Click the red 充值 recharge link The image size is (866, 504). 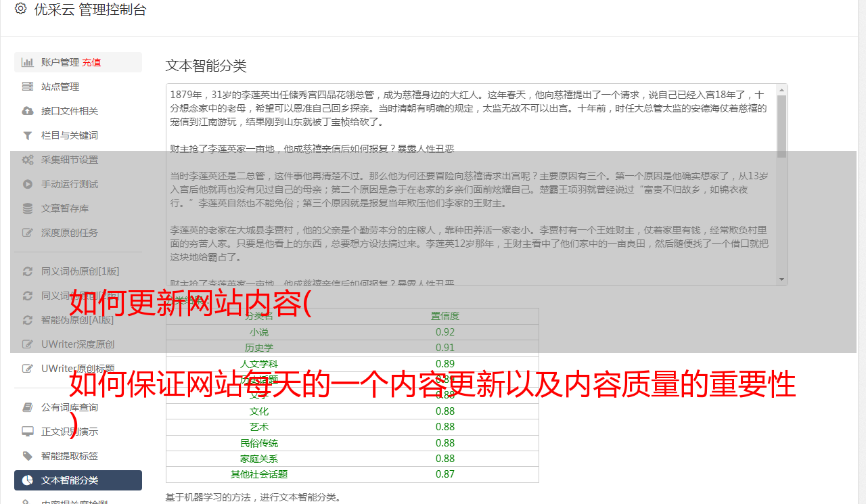point(91,62)
